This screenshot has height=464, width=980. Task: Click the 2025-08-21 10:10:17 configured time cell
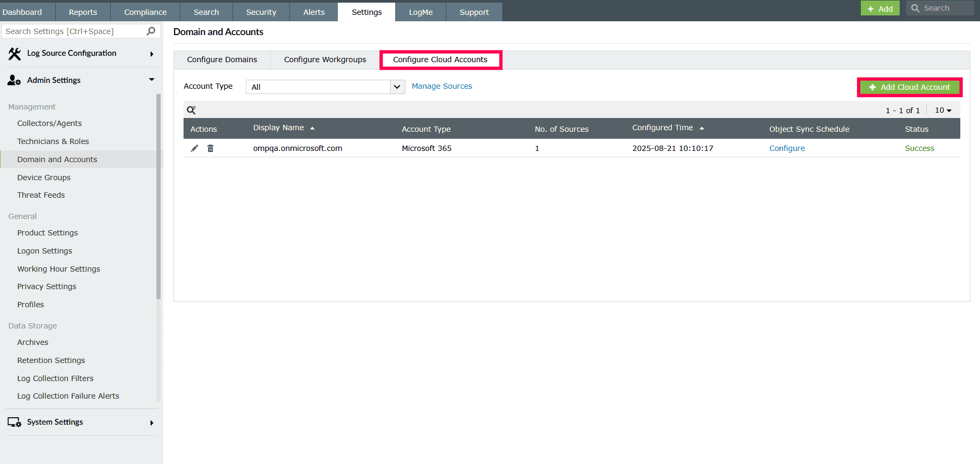pos(672,148)
